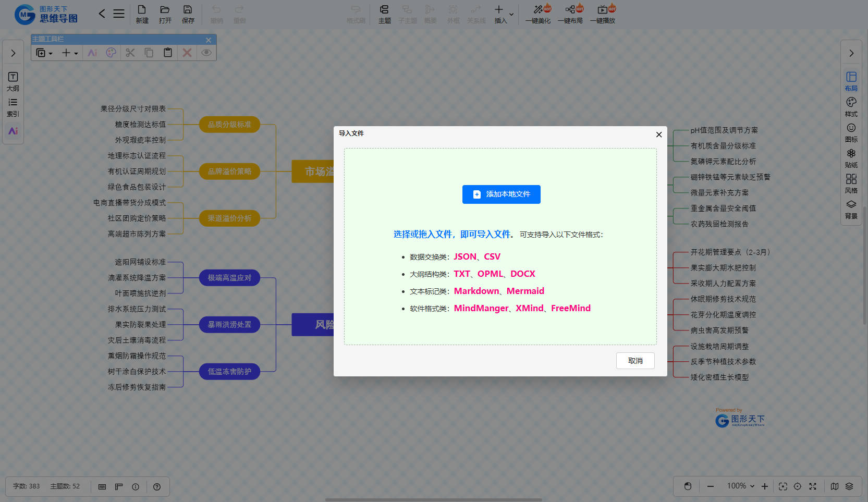The image size is (868, 502).
Task: Close the 导入文件 dialog
Action: 658,134
